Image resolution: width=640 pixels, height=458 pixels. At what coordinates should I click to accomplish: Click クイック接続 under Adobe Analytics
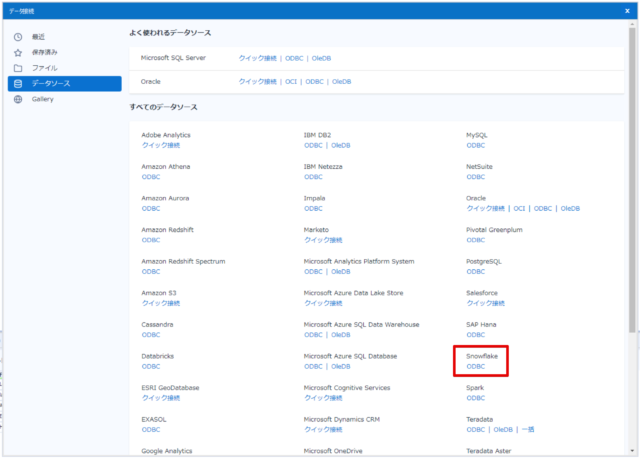161,145
